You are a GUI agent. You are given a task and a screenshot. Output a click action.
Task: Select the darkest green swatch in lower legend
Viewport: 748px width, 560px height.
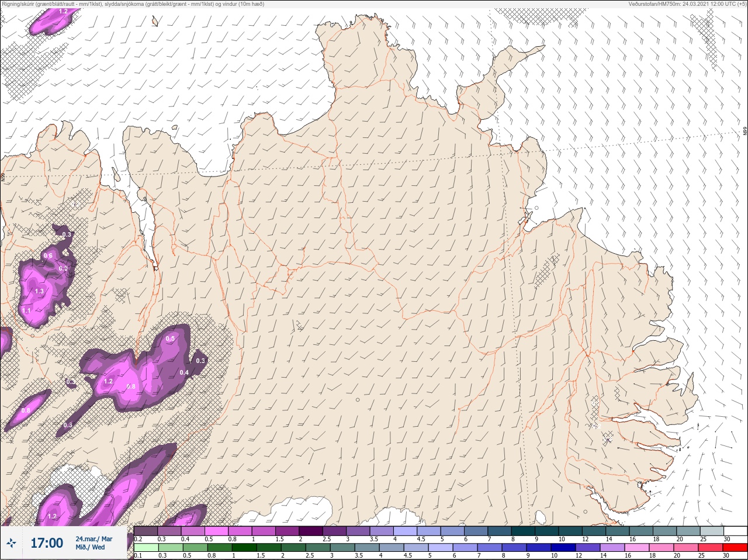[245, 548]
